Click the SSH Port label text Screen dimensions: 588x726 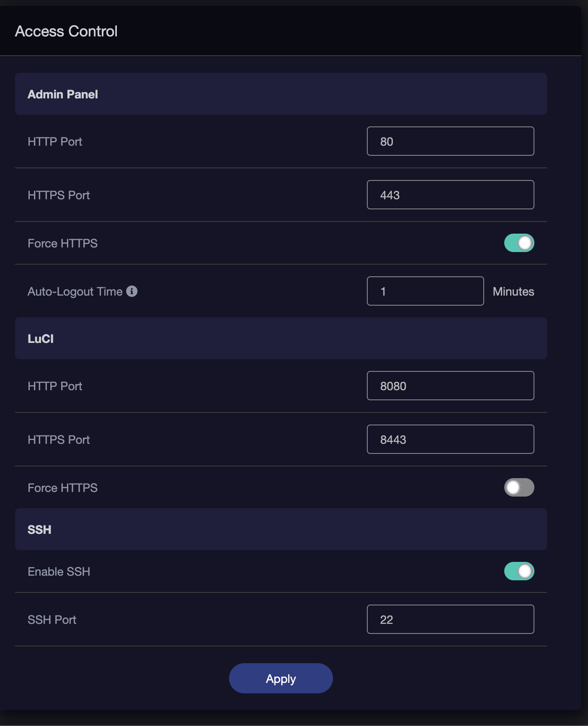point(52,620)
